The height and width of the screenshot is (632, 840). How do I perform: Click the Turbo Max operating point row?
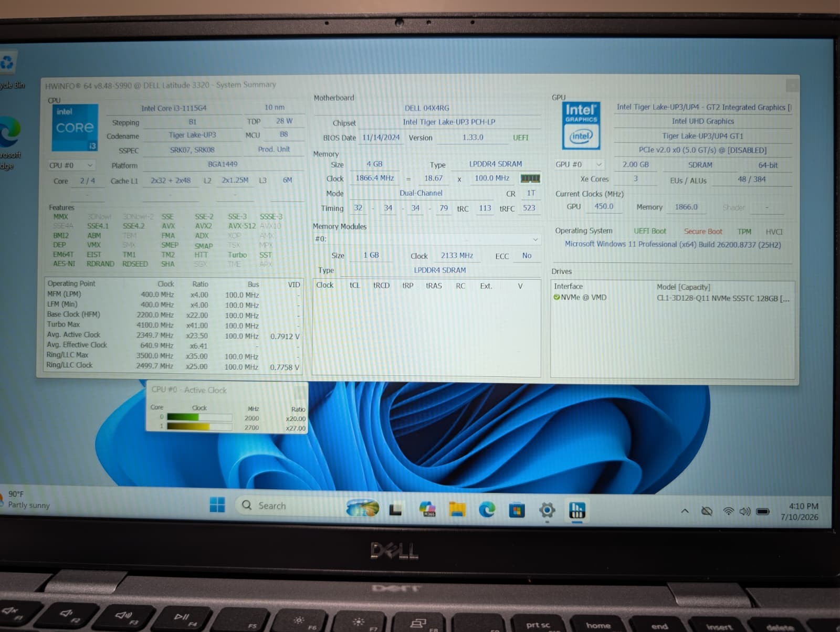[173, 325]
